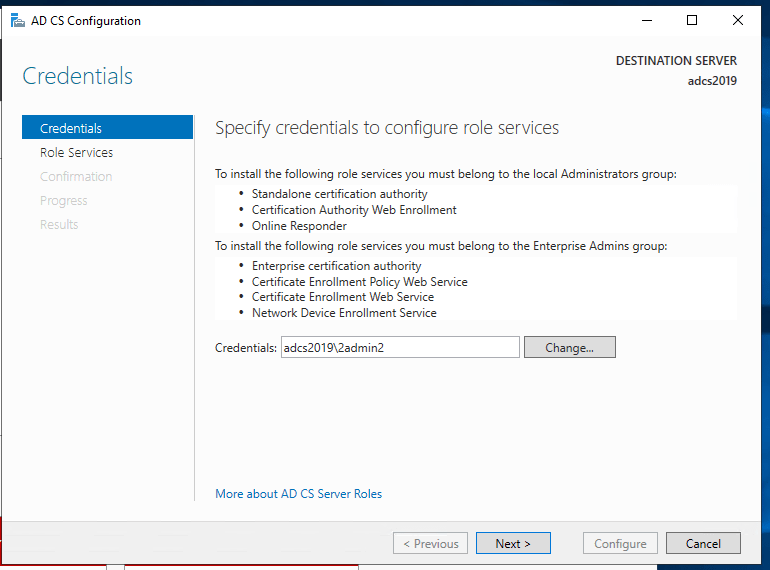Click the Progress step in sidebar
The height and width of the screenshot is (570, 770).
(x=64, y=200)
